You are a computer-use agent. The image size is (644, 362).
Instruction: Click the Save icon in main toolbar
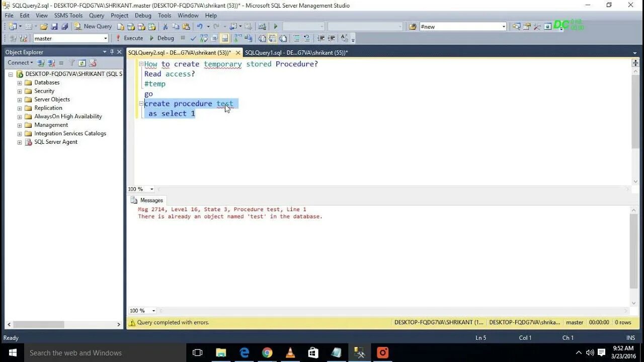(x=54, y=26)
